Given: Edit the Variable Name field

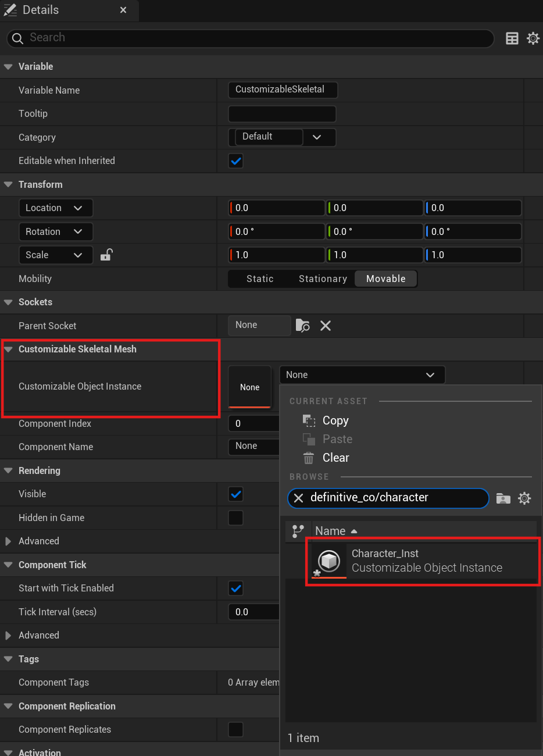Looking at the screenshot, I should 283,90.
